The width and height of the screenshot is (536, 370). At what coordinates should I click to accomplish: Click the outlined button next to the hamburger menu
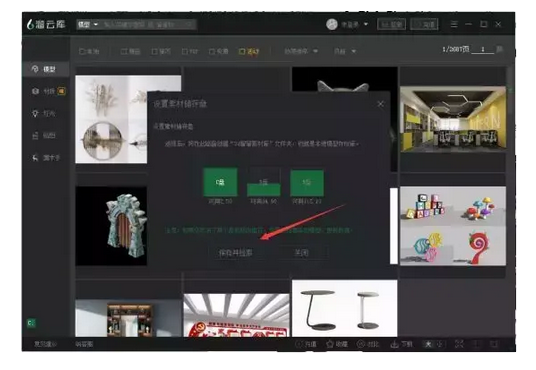pyautogui.click(x=424, y=24)
